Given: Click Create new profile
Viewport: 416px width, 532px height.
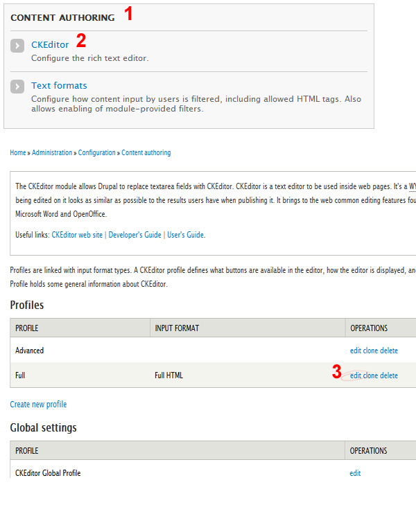Looking at the screenshot, I should click(x=38, y=405).
